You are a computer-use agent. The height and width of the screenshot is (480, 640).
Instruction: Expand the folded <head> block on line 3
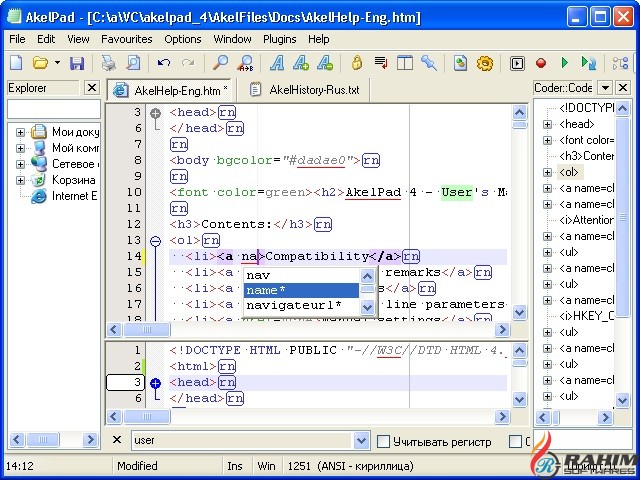pos(155,113)
